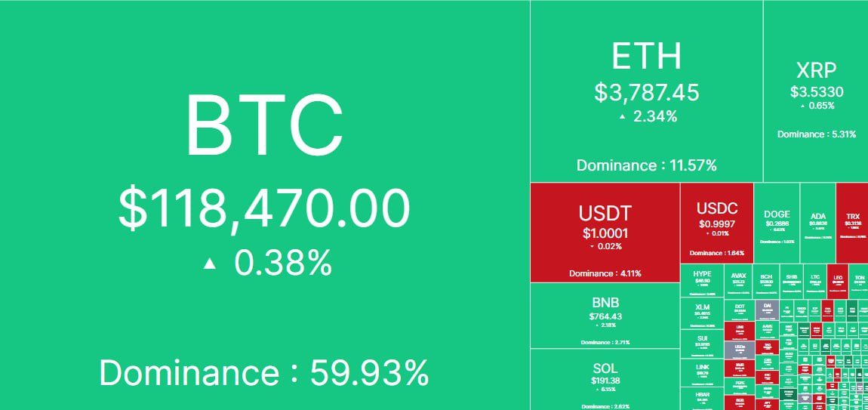The height and width of the screenshot is (410, 868).
Task: Select the LINK tile
Action: point(702,374)
